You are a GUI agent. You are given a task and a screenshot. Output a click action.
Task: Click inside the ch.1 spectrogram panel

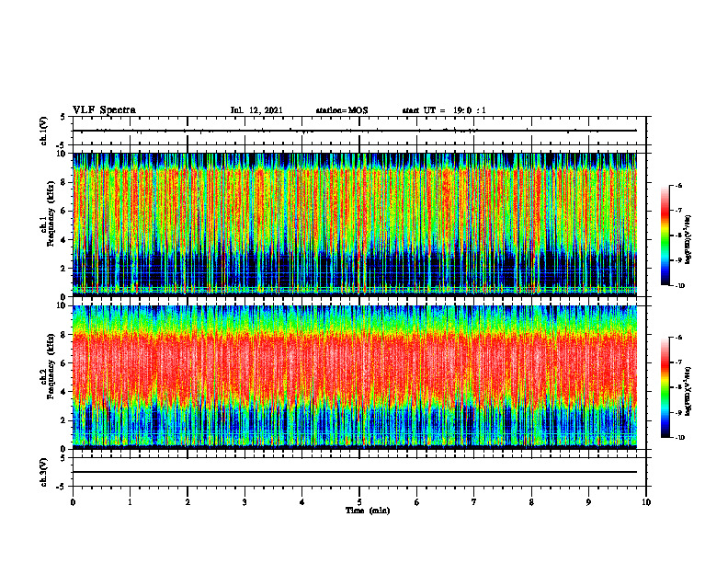pyautogui.click(x=355, y=224)
